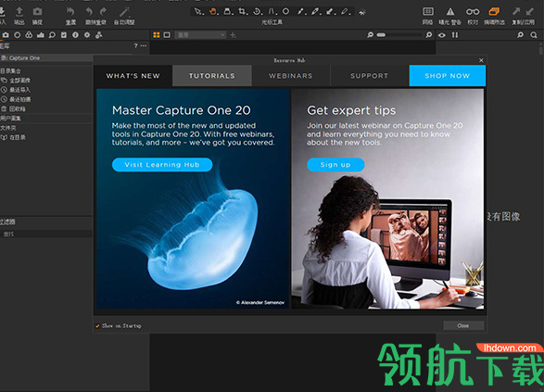Open the SHOP NOW tab
This screenshot has width=544, height=392.
[448, 76]
